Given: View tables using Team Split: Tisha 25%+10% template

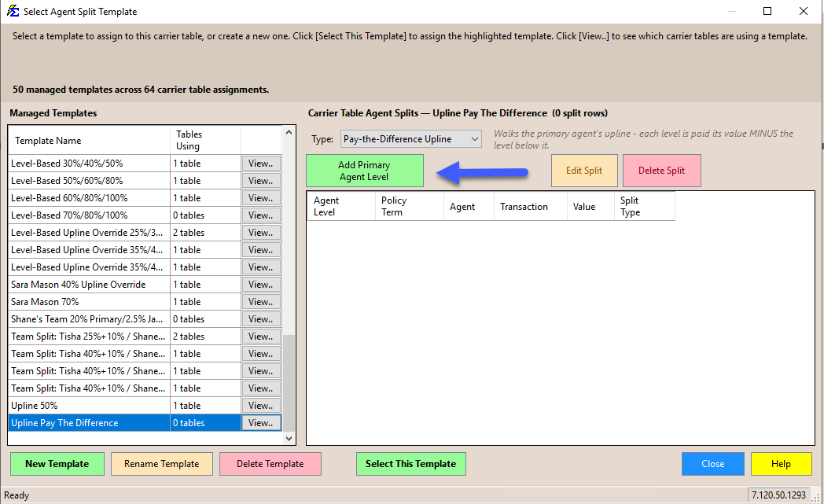Looking at the screenshot, I should pos(261,337).
